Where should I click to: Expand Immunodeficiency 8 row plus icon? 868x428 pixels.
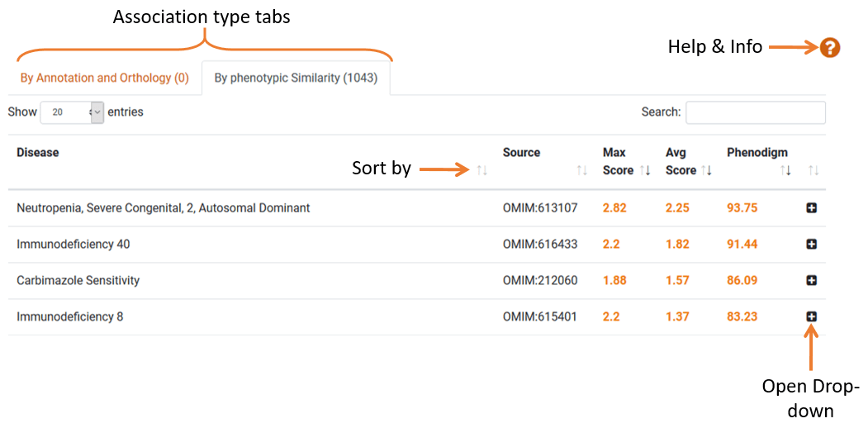coord(812,316)
